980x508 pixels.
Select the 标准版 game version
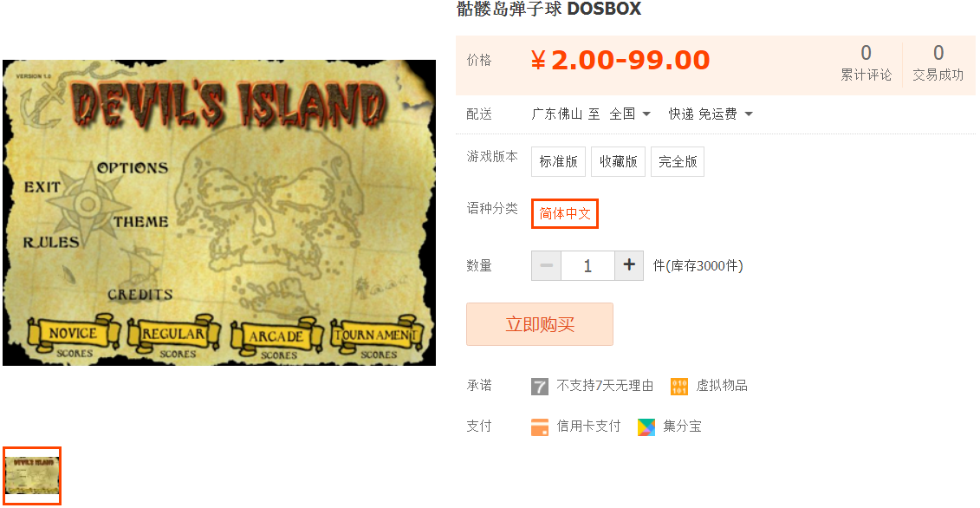558,161
